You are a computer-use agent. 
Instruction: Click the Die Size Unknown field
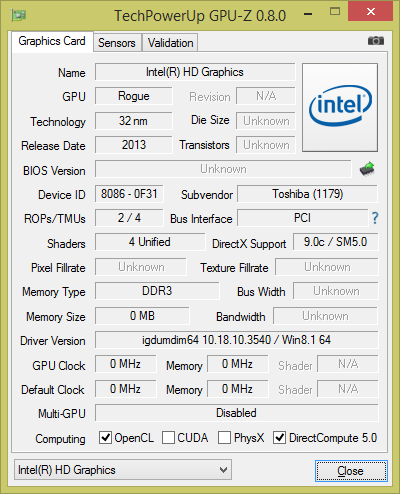[x=266, y=121]
